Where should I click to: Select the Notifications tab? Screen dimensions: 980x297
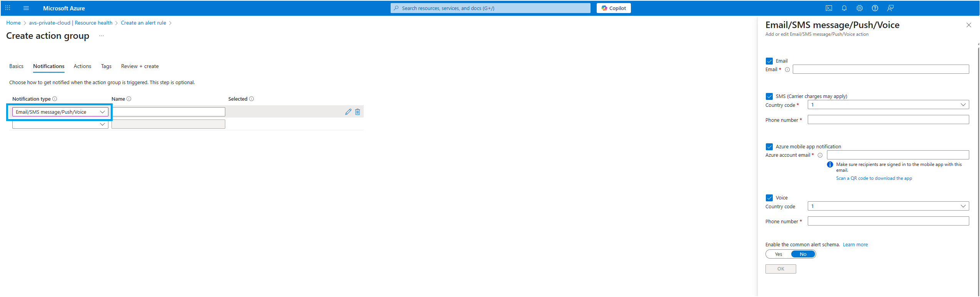(49, 66)
